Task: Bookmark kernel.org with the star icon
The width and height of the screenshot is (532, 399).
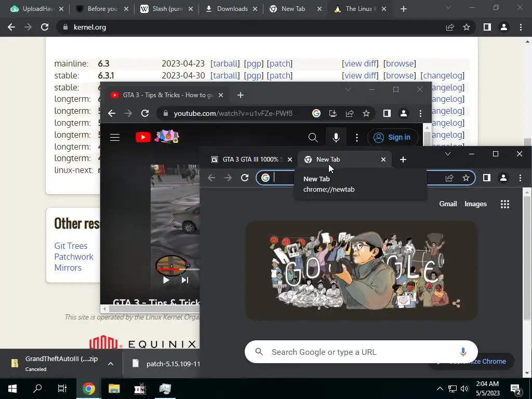Action: 467,27
